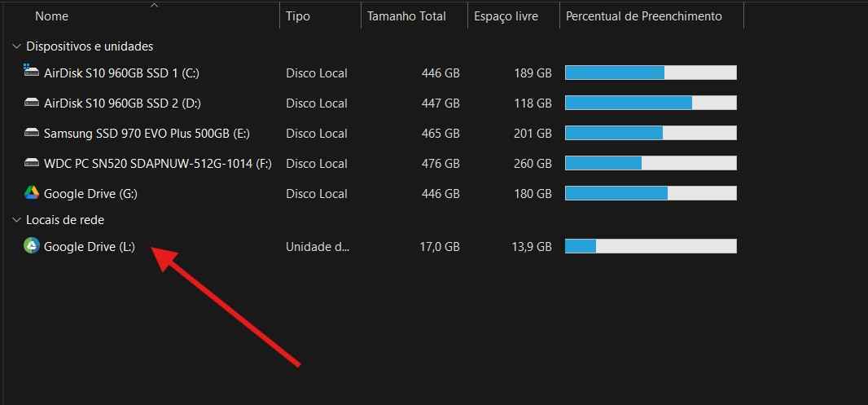
Task: Click the Google Drive (L:) usage bar
Action: tap(651, 246)
